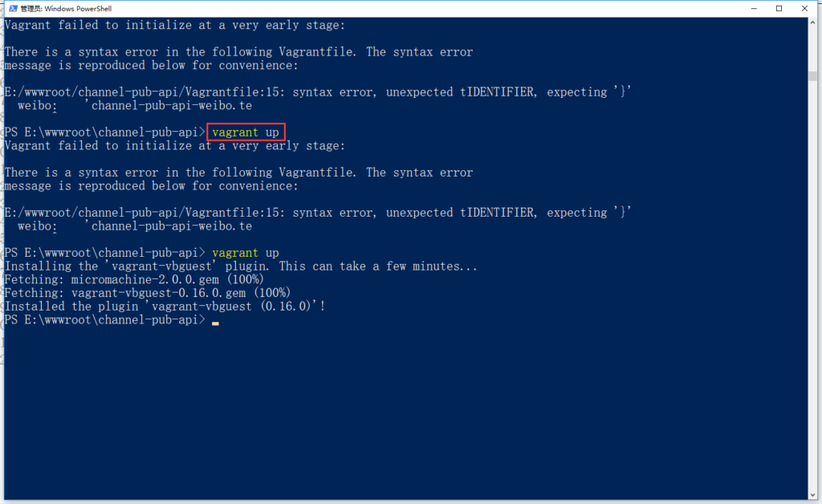The width and height of the screenshot is (822, 504).
Task: Click the final 'PS E:\wwwroot\channel-pub-api>' prompt line
Action: tap(104, 319)
